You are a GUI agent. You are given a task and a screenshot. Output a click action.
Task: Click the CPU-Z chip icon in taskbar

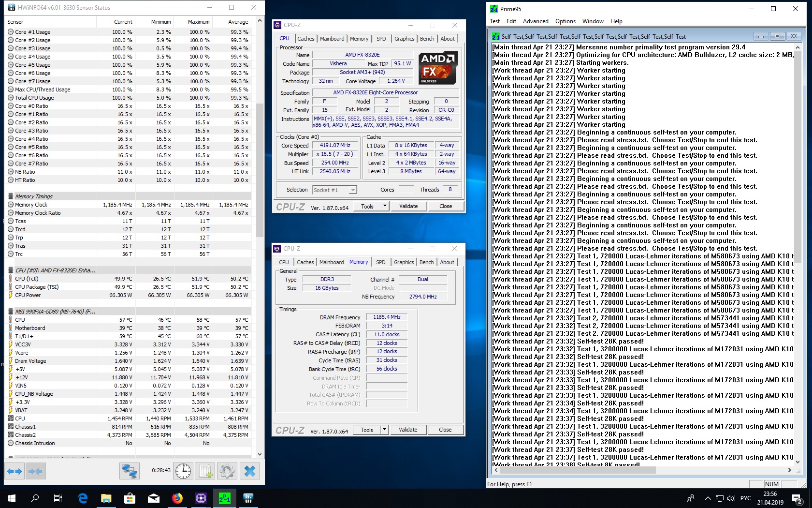click(x=201, y=498)
